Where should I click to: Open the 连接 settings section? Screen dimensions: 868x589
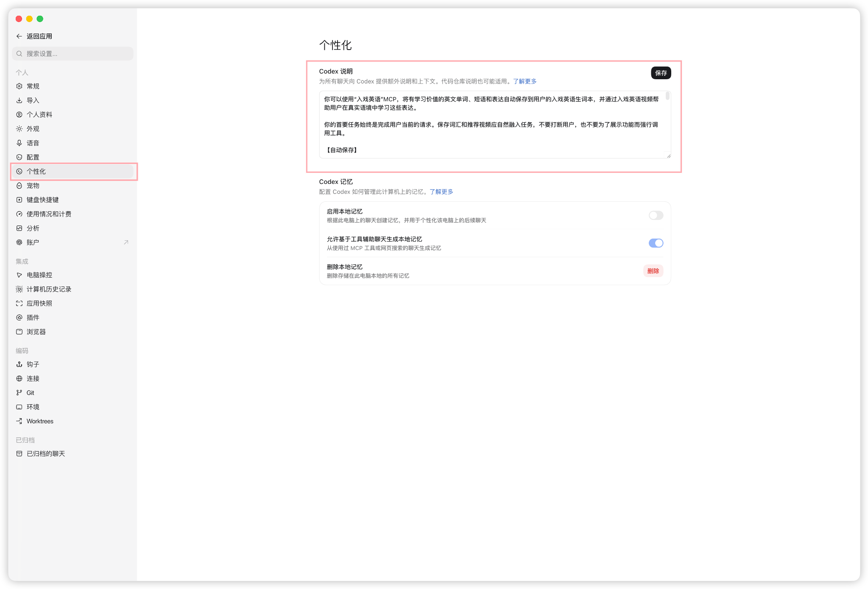[73, 379]
